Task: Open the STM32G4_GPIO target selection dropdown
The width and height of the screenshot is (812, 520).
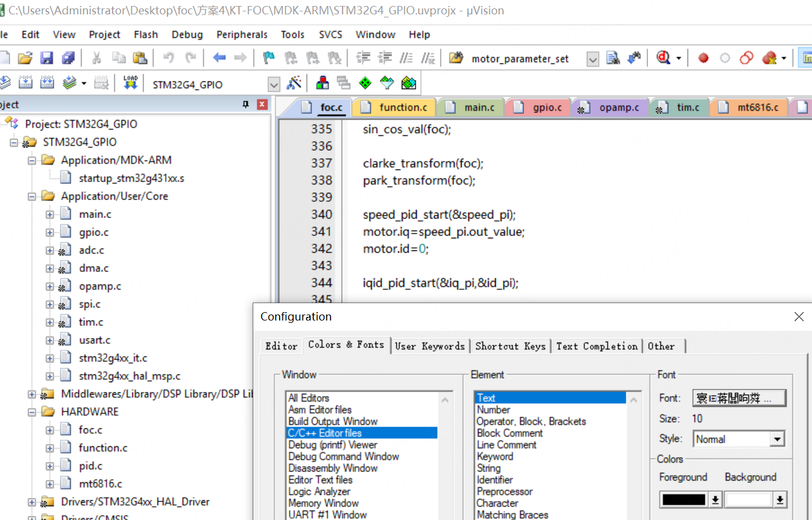Action: (x=274, y=84)
